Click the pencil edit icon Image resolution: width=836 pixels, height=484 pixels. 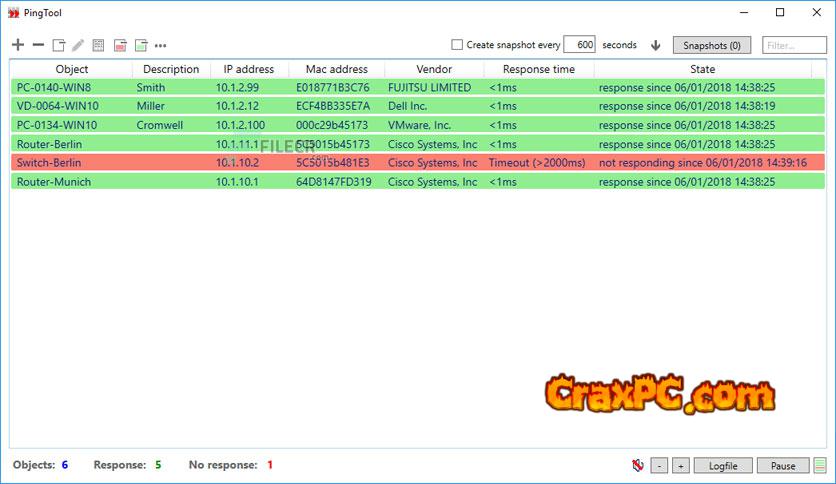click(x=78, y=45)
